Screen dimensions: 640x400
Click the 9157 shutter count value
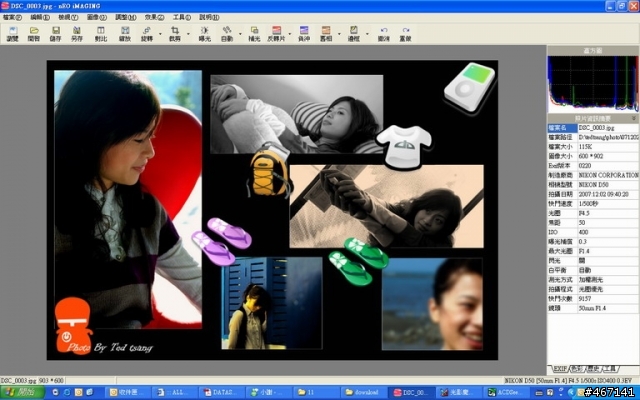pyautogui.click(x=584, y=299)
